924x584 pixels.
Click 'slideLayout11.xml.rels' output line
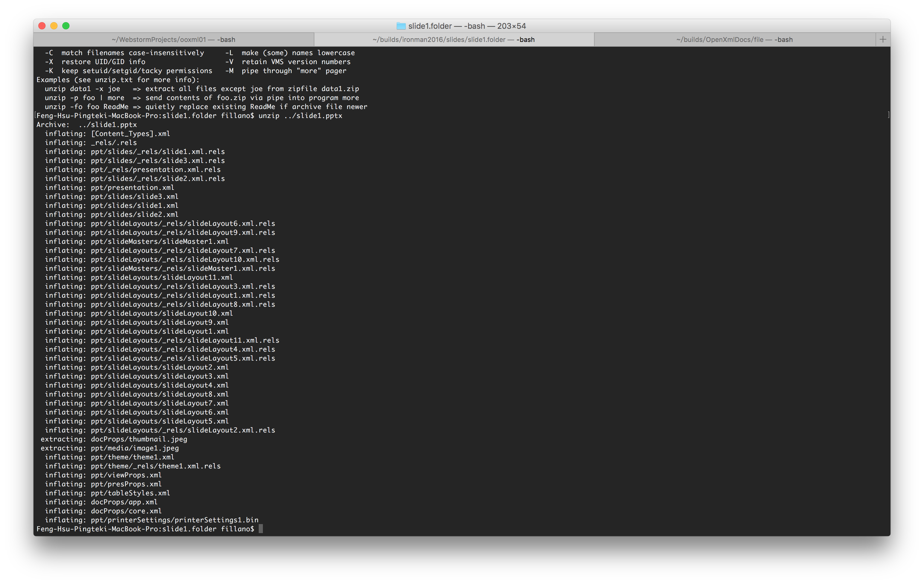pos(162,340)
